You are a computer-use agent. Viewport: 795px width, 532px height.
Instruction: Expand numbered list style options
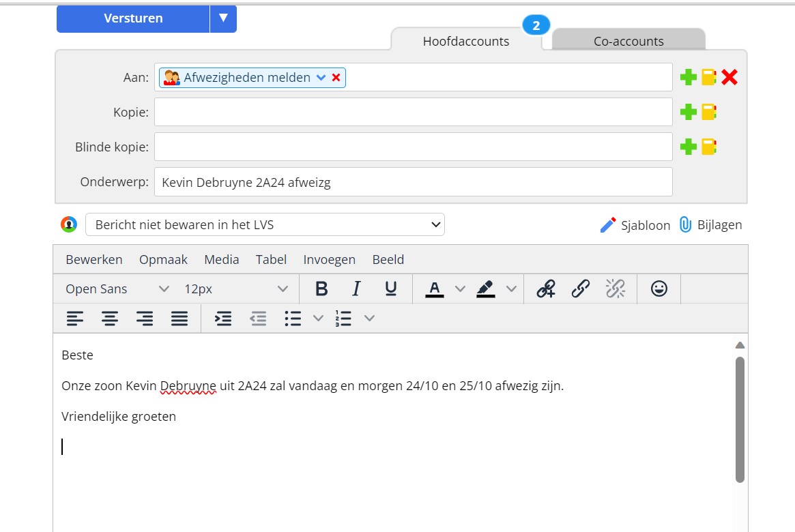click(369, 319)
